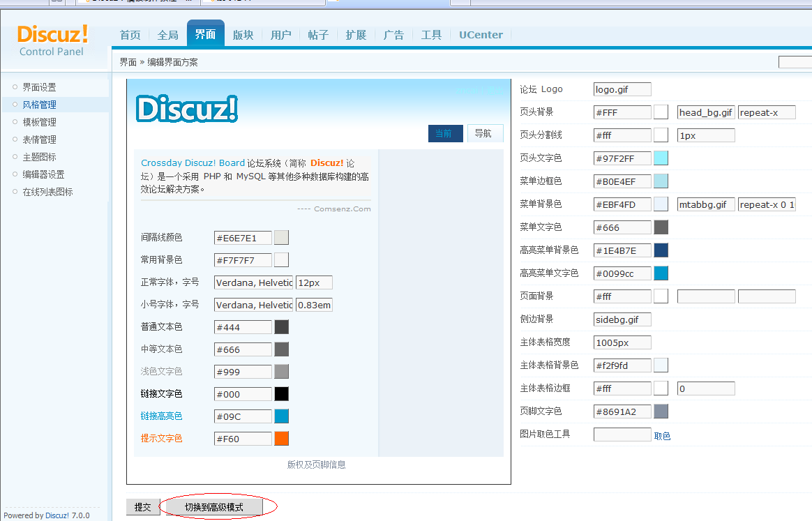Open the 主体表格边框 color swatch
The image size is (812, 521).
coord(661,388)
